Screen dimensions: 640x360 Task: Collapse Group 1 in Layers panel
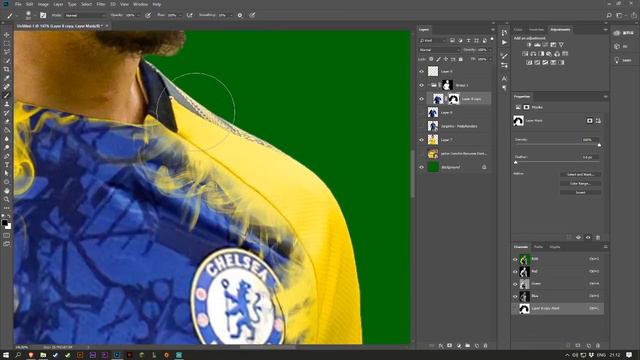429,85
